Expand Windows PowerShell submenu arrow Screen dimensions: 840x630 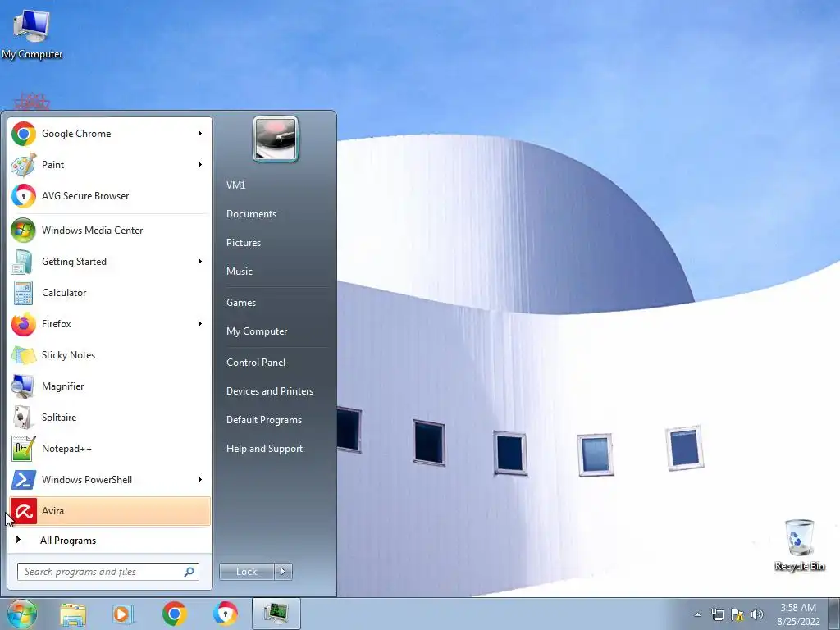[x=200, y=479]
